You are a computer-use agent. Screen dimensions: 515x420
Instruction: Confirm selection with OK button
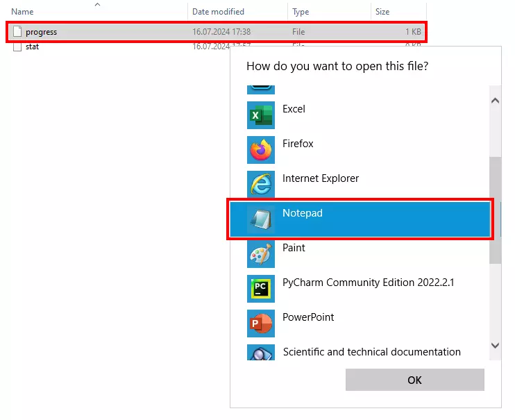tap(415, 380)
